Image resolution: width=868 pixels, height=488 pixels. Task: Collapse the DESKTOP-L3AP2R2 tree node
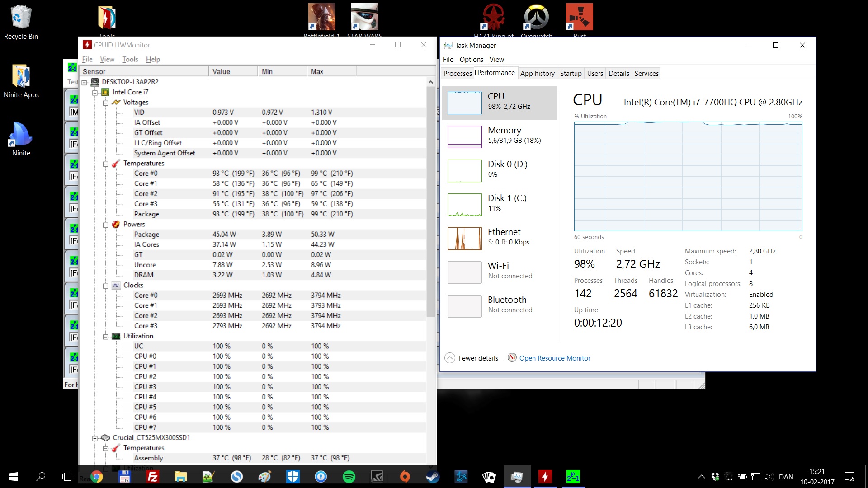tap(84, 82)
